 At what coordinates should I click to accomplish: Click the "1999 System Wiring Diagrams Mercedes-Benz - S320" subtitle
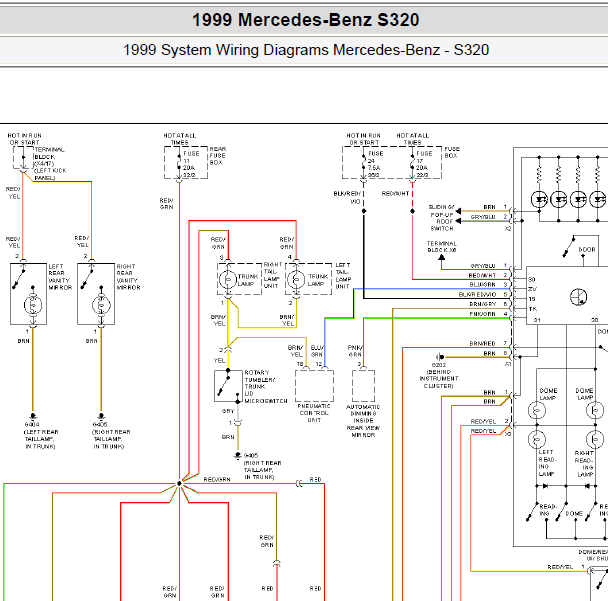306,50
